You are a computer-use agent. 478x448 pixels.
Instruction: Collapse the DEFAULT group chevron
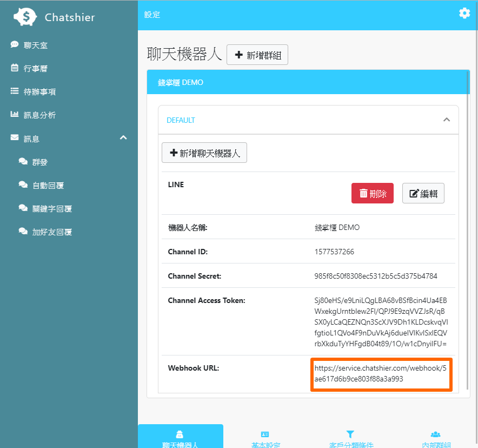point(446,120)
